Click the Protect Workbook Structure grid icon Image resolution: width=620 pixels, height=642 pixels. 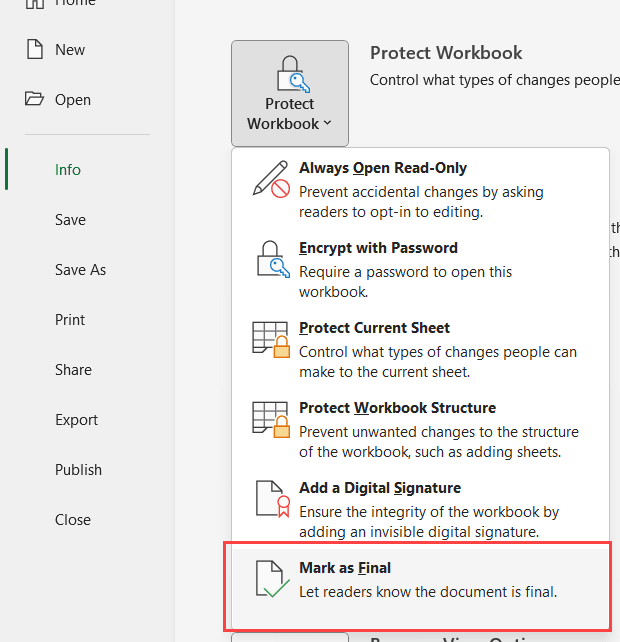point(270,419)
